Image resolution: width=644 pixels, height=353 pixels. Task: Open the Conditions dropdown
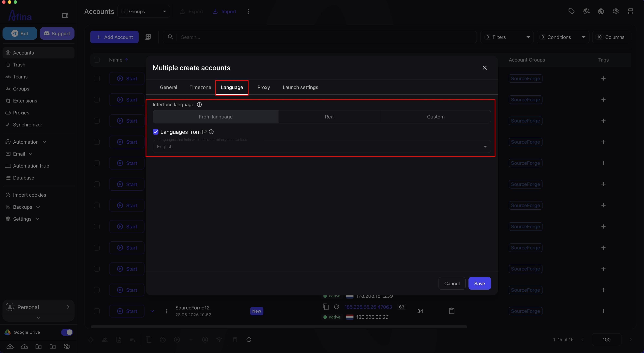pos(563,37)
